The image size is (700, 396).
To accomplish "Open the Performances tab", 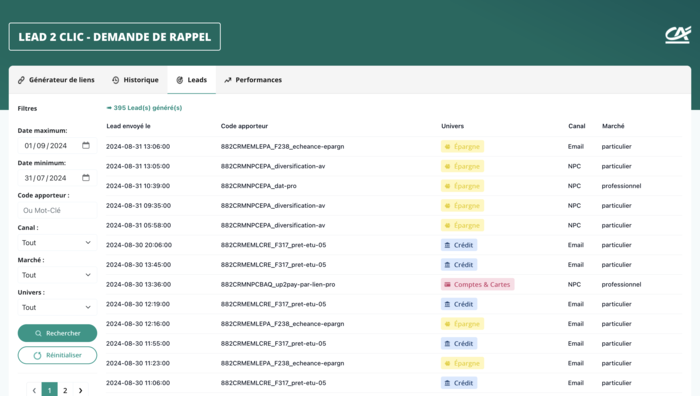I will click(253, 80).
